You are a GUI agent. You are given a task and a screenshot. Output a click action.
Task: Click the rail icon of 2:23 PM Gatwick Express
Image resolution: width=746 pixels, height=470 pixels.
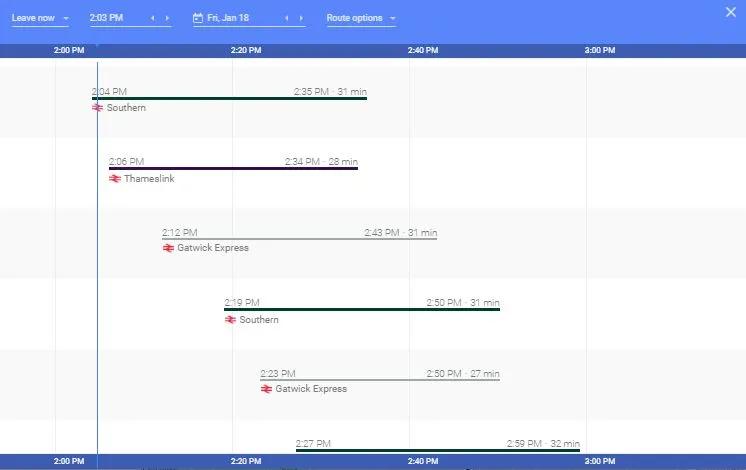click(266, 389)
